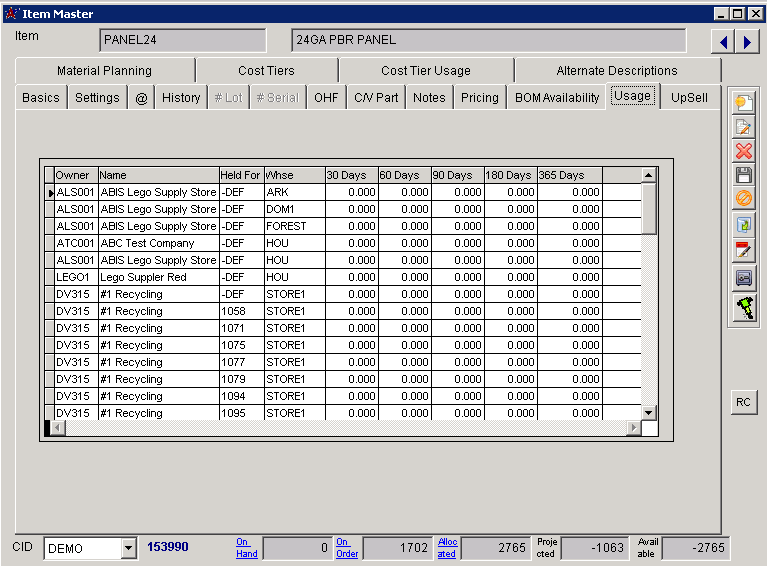The height and width of the screenshot is (566, 767).
Task: Go to next item with right arrow
Action: click(x=747, y=41)
